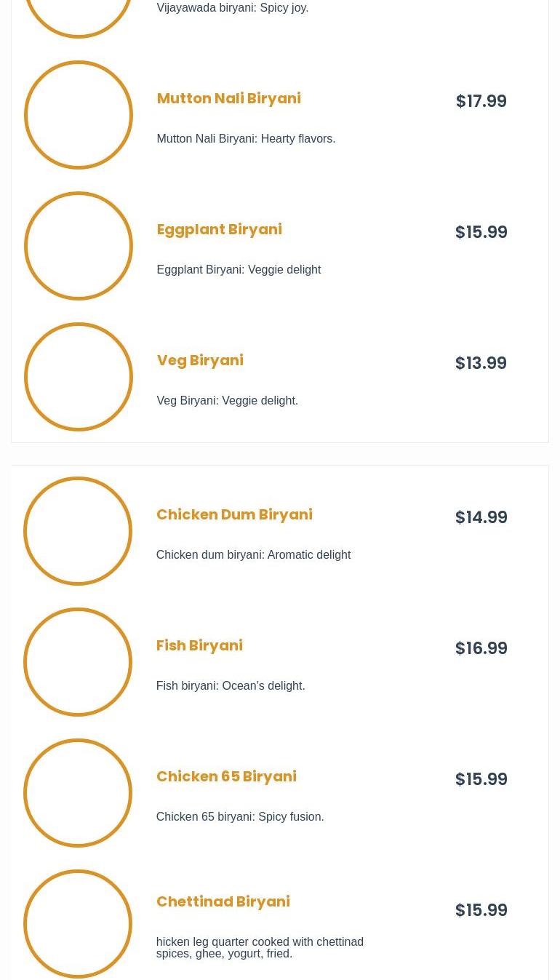Open the Mutton Nali Biryani title
This screenshot has width=560, height=980.
pos(228,98)
